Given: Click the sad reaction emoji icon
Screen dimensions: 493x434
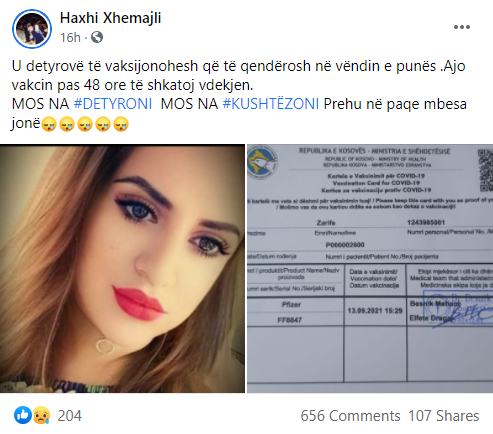Looking at the screenshot, I should pyautogui.click(x=41, y=415).
